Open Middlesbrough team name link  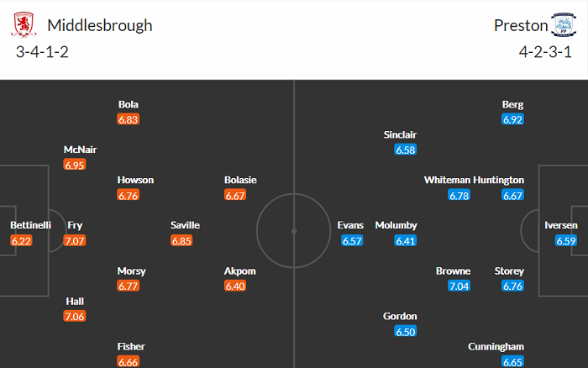point(100,25)
